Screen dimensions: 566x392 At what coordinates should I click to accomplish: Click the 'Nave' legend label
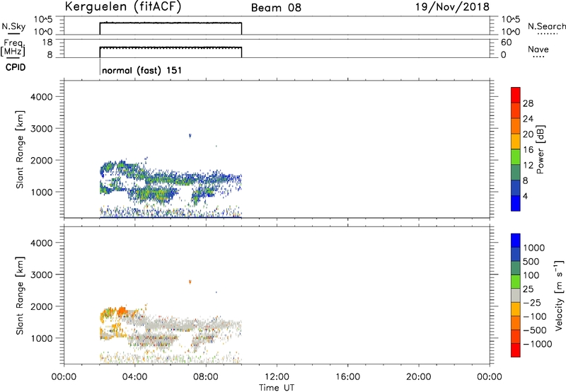(538, 49)
